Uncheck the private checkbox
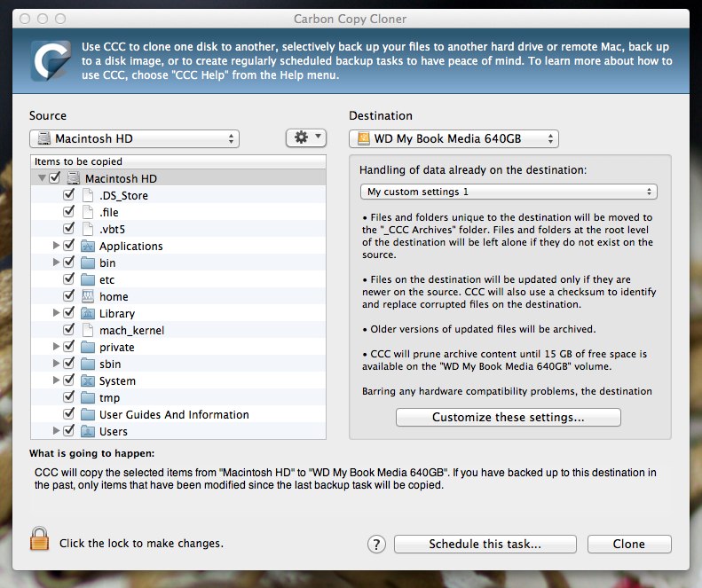This screenshot has height=588, width=702. click(68, 347)
